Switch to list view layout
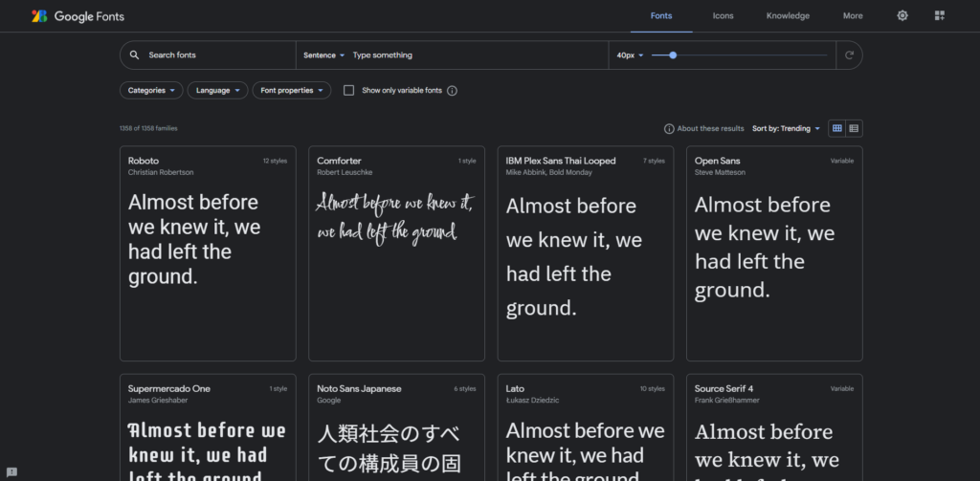The image size is (980, 481). point(854,128)
